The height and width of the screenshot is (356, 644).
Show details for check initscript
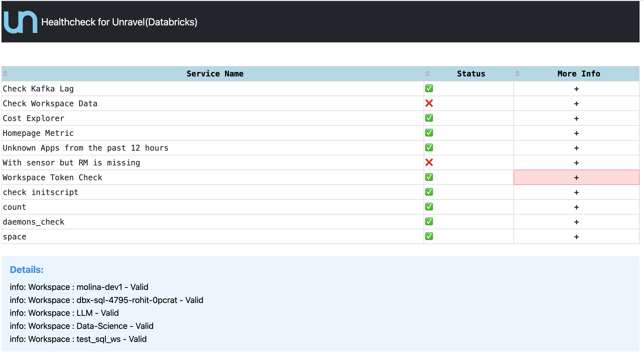(576, 193)
